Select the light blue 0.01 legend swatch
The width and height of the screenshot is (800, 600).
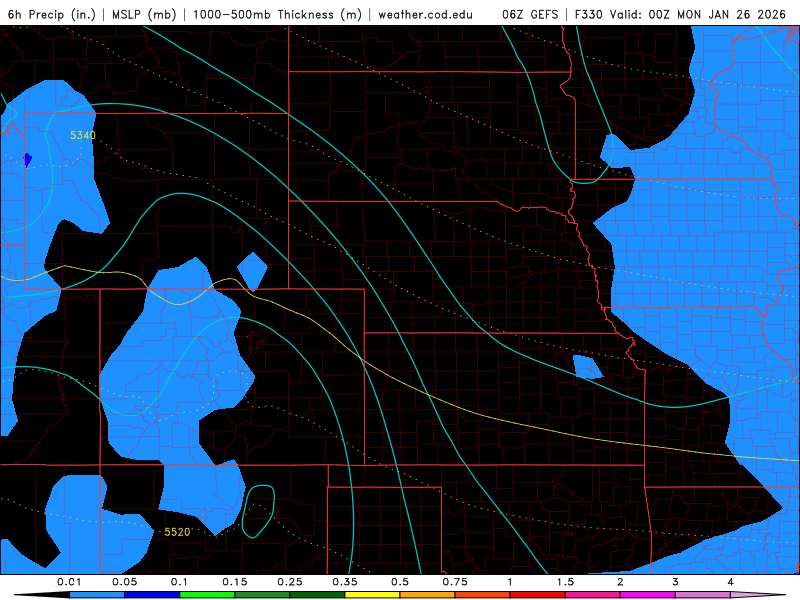[97, 595]
